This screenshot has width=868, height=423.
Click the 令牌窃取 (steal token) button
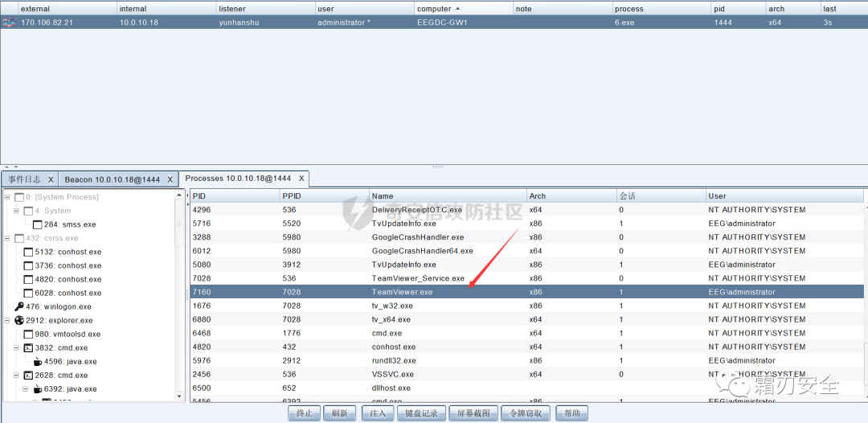[526, 413]
